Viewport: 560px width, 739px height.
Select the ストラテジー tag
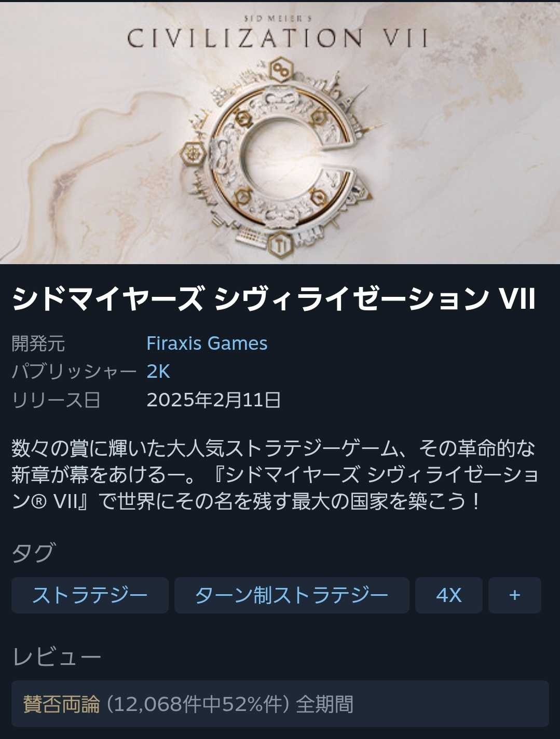pyautogui.click(x=90, y=595)
